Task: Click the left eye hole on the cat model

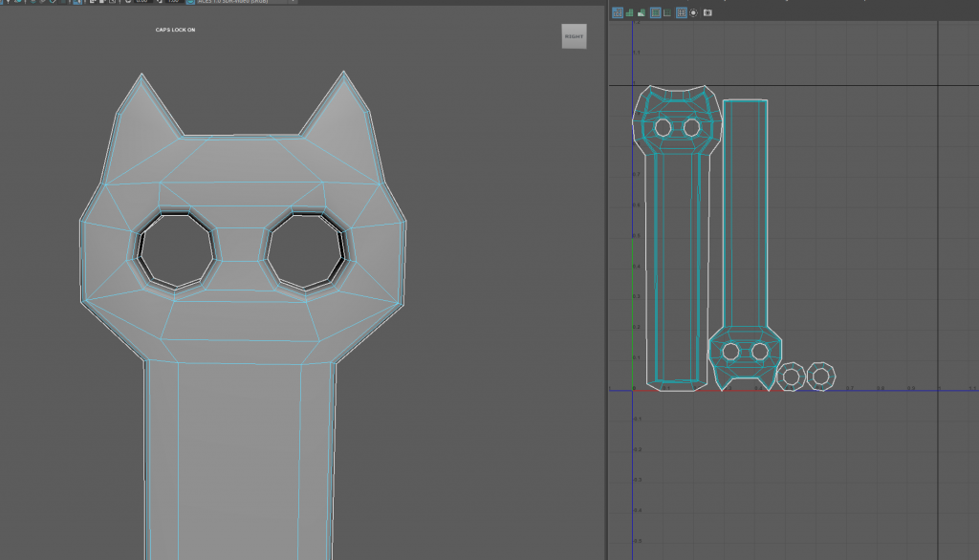Action: (177, 250)
